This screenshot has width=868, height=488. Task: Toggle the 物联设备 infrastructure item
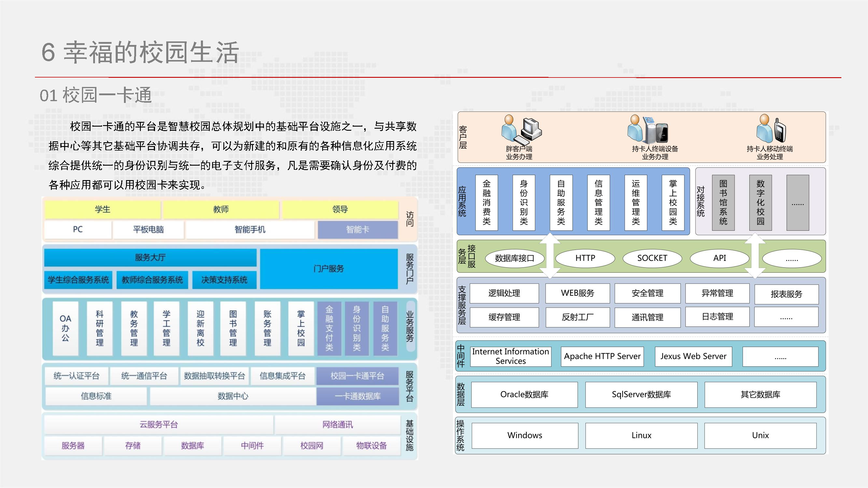[x=372, y=446]
